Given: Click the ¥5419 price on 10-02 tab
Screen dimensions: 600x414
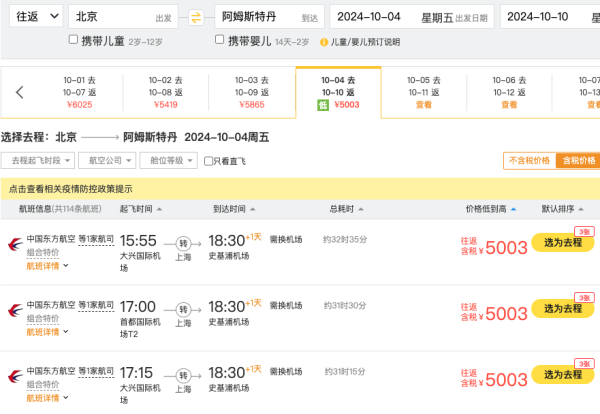Looking at the screenshot, I should [x=166, y=105].
